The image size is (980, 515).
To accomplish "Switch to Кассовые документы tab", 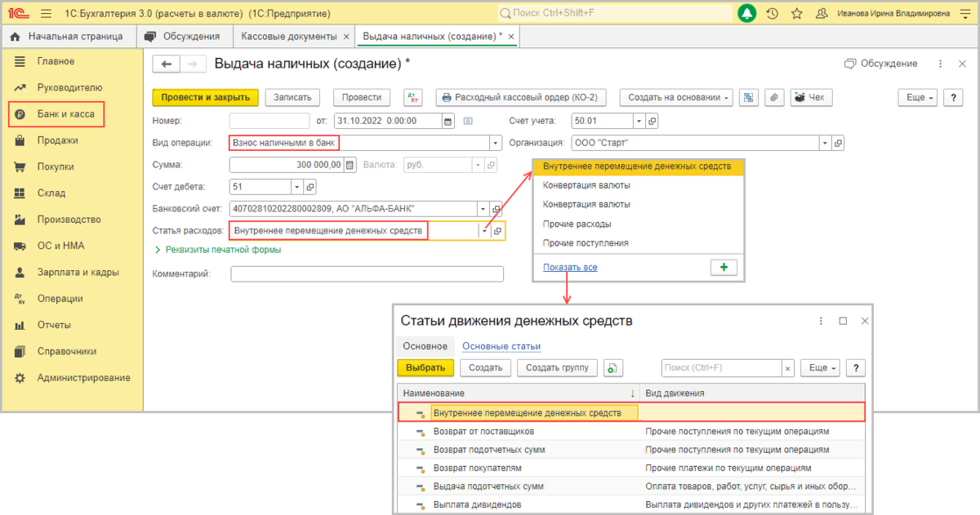I will pos(289,36).
